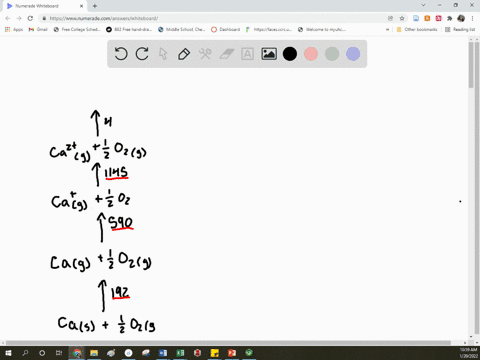The width and height of the screenshot is (480, 360).
Task: Open Excel from the taskbar
Action: click(x=180, y=353)
